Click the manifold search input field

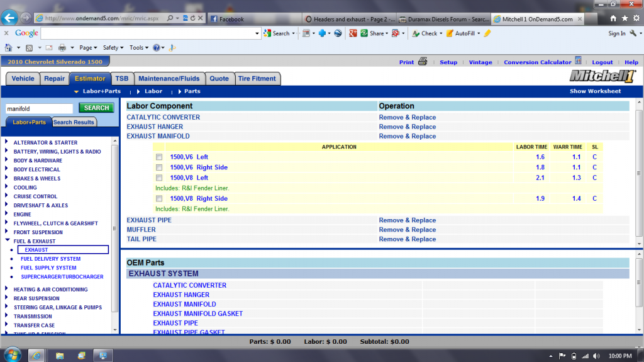(39, 108)
